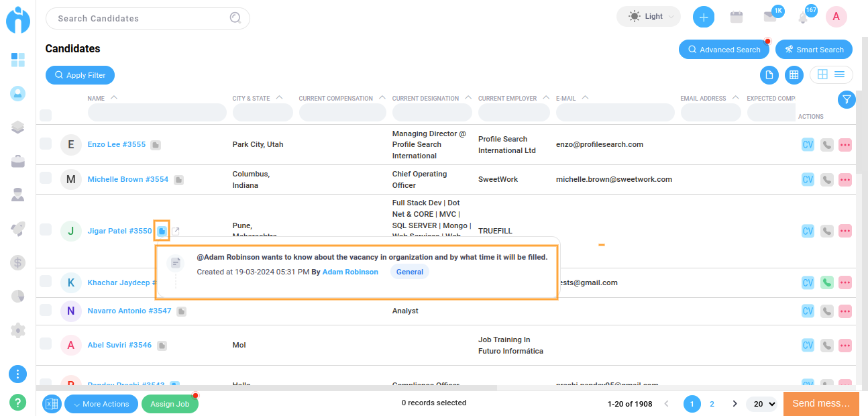Click the blue plus add button
This screenshot has height=416, width=868.
pyautogui.click(x=703, y=17)
